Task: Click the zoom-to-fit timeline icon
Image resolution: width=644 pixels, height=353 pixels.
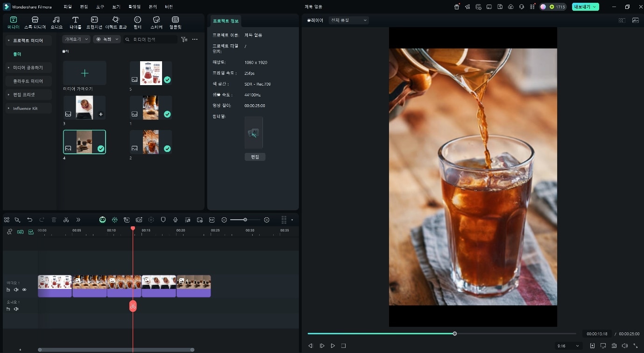Action: pyautogui.click(x=212, y=220)
